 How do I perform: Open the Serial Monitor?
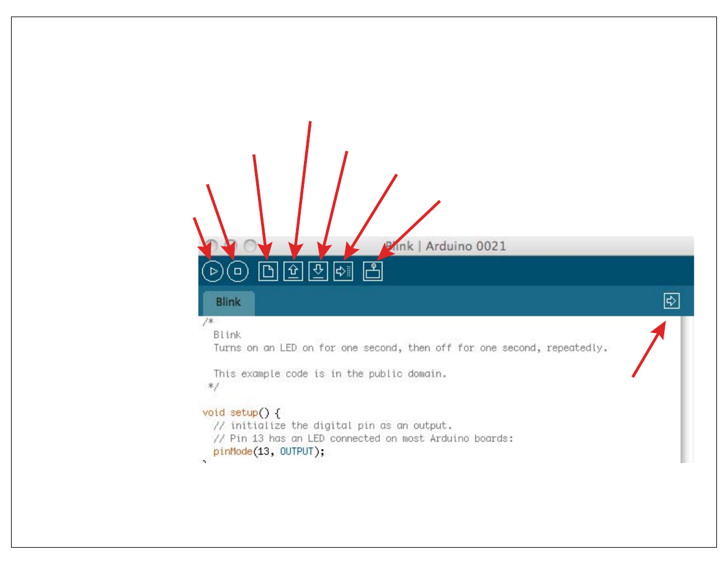[x=373, y=271]
